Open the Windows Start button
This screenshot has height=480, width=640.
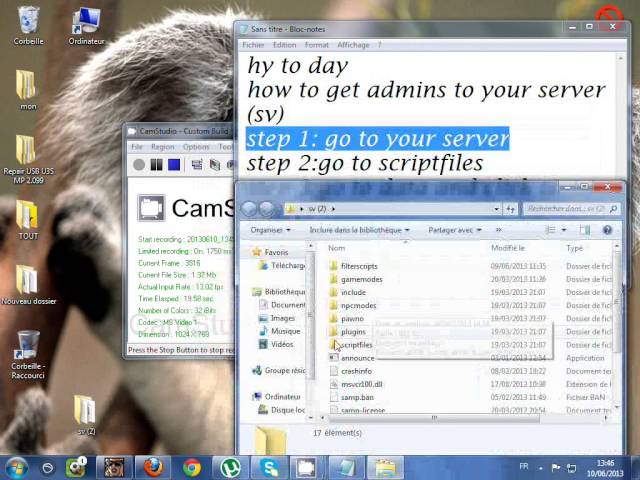(x=16, y=468)
